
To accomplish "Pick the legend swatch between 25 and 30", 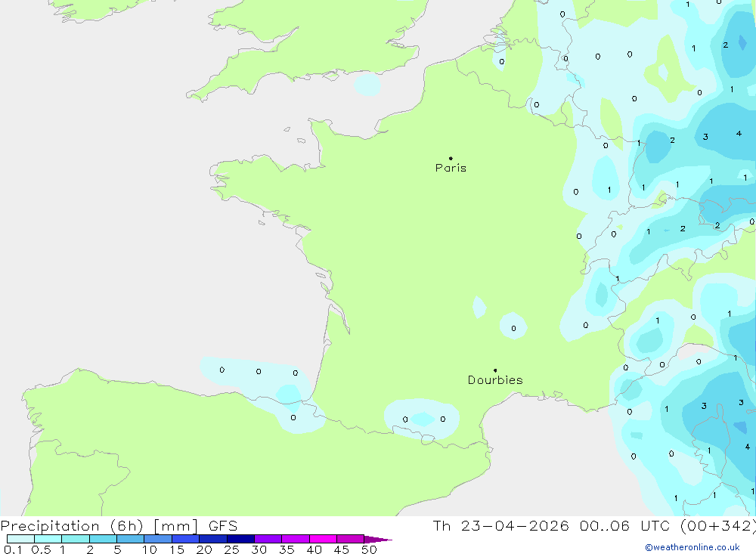I will pyautogui.click(x=240, y=539).
